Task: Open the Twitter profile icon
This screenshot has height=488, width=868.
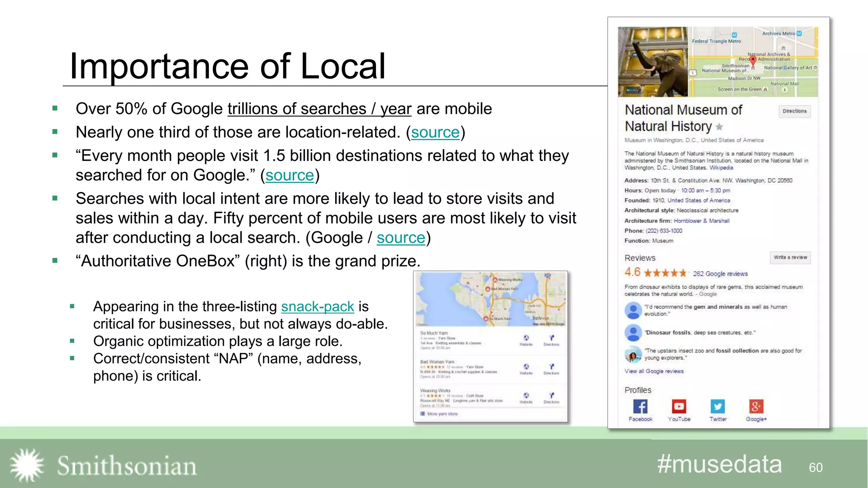Action: 718,407
